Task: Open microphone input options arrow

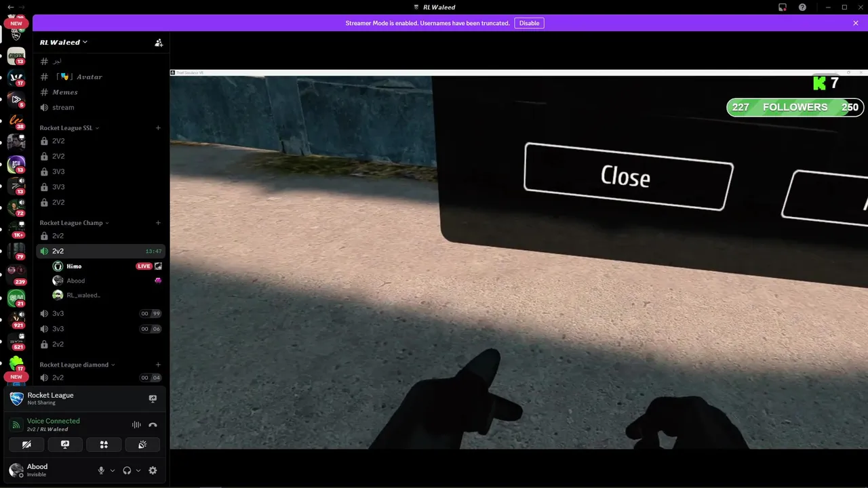Action: 113,470
